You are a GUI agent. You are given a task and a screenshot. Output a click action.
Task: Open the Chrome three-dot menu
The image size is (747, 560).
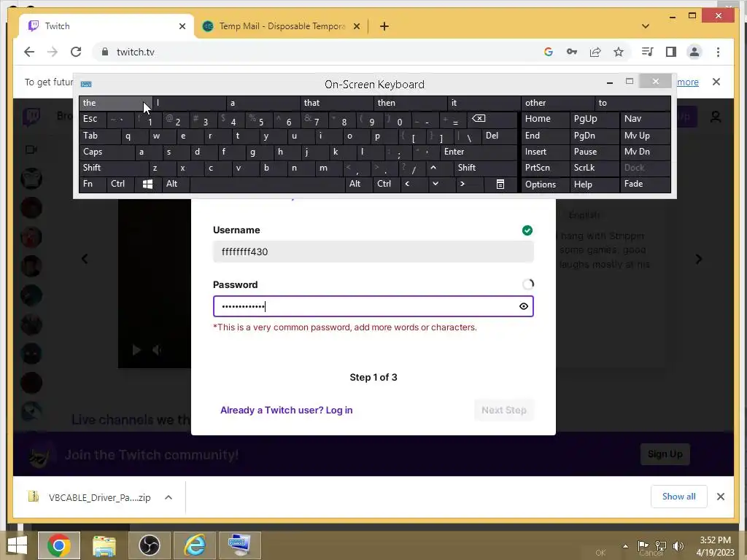point(718,52)
